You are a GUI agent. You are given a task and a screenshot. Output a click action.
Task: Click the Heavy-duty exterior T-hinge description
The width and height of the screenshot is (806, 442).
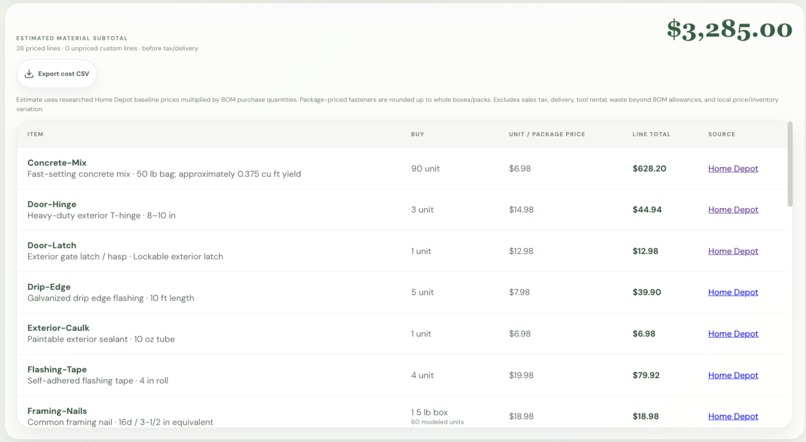pyautogui.click(x=101, y=216)
